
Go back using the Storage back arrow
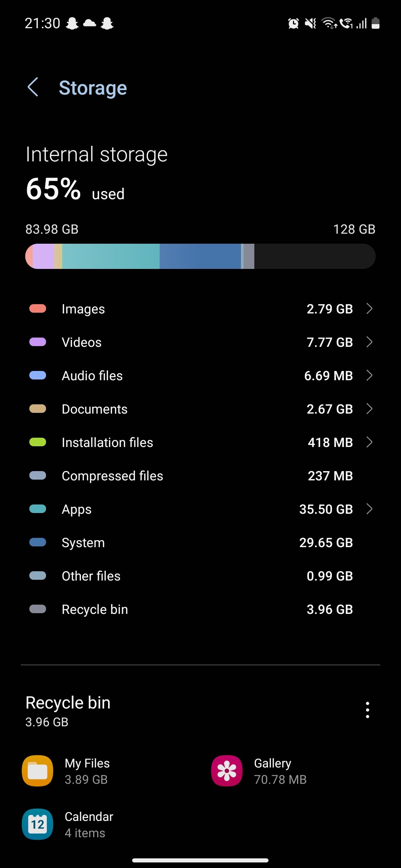[x=33, y=88]
